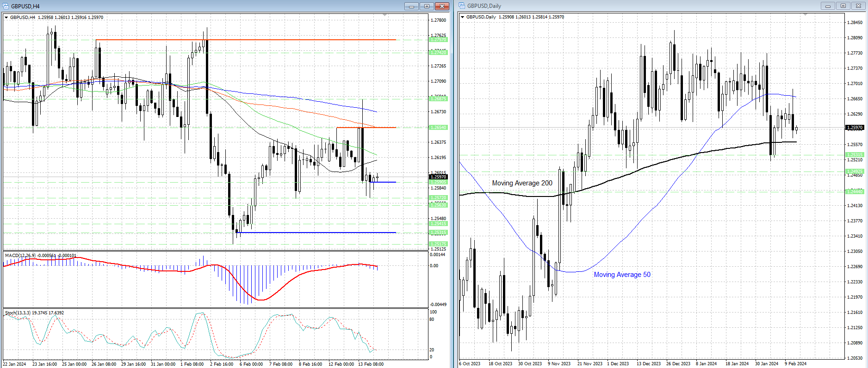Click the H4 chart shift triangle marker
868x368 pixels.
click(385, 15)
